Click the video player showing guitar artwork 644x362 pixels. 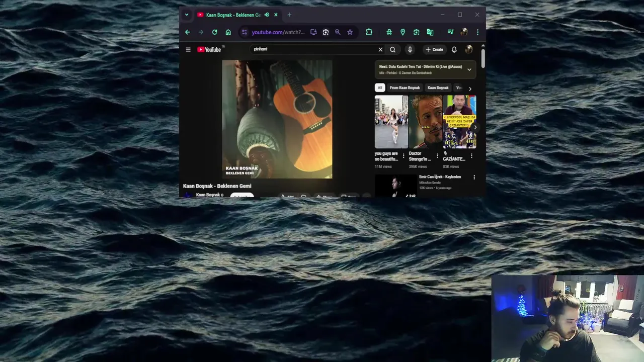(277, 119)
